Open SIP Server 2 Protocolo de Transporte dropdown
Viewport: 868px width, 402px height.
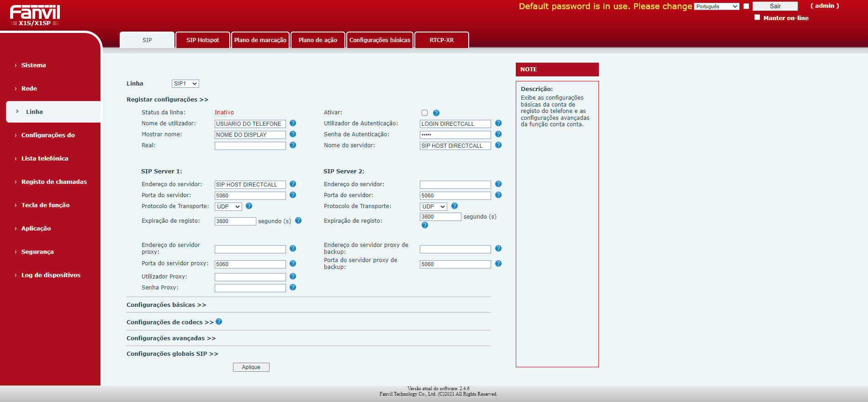click(x=434, y=207)
